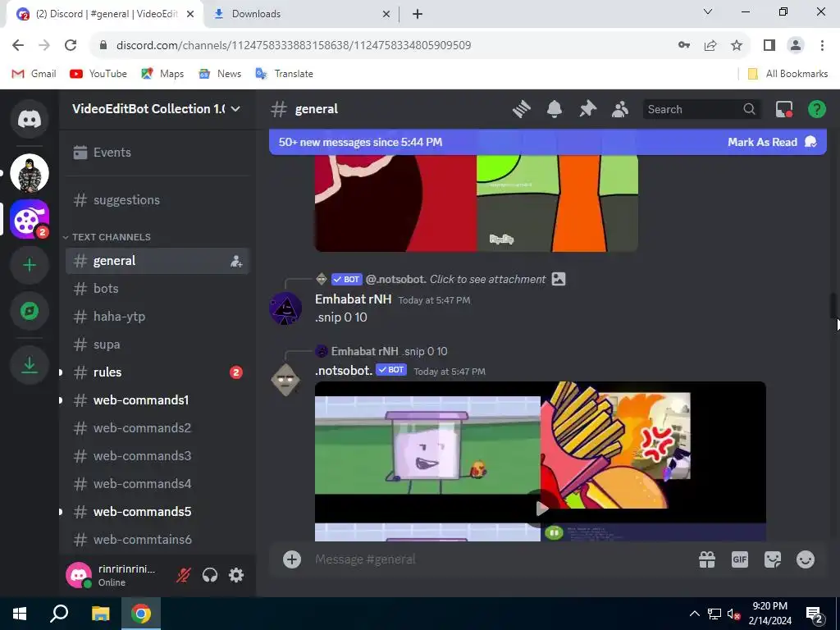Open web-commands5 channel
This screenshot has width=840, height=630.
point(157,512)
